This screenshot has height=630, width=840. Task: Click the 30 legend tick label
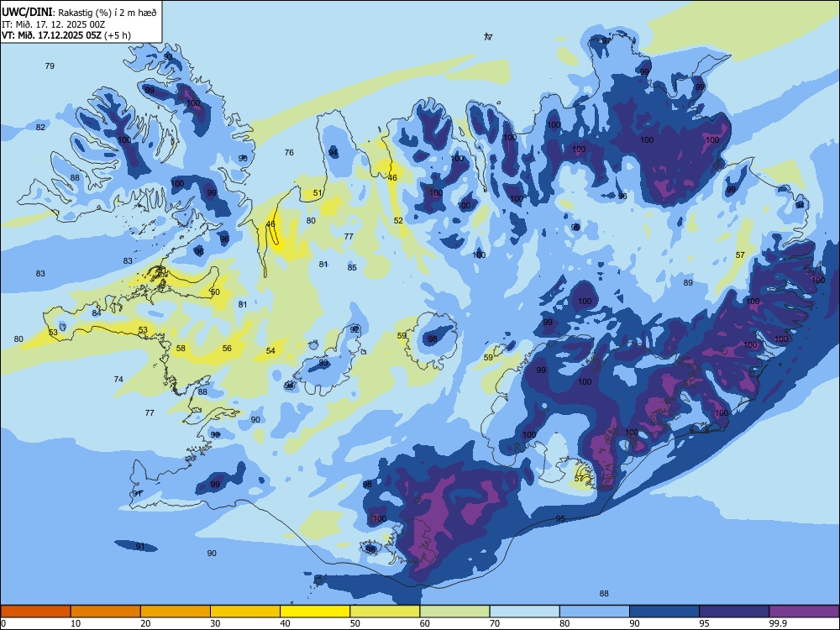(215, 623)
